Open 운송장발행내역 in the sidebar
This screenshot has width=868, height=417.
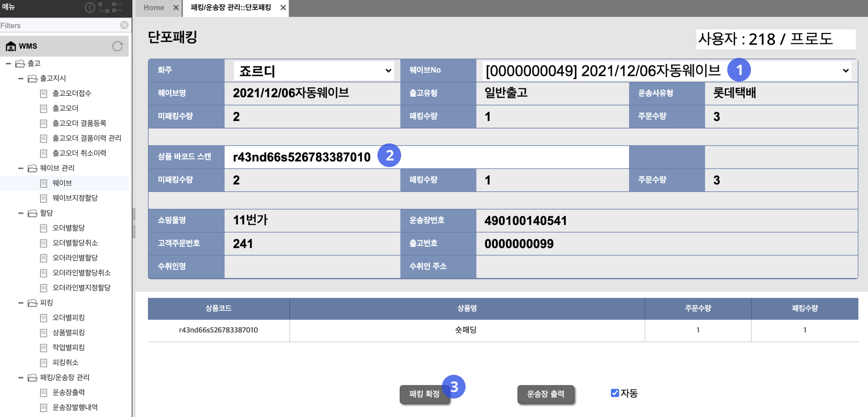pyautogui.click(x=75, y=407)
